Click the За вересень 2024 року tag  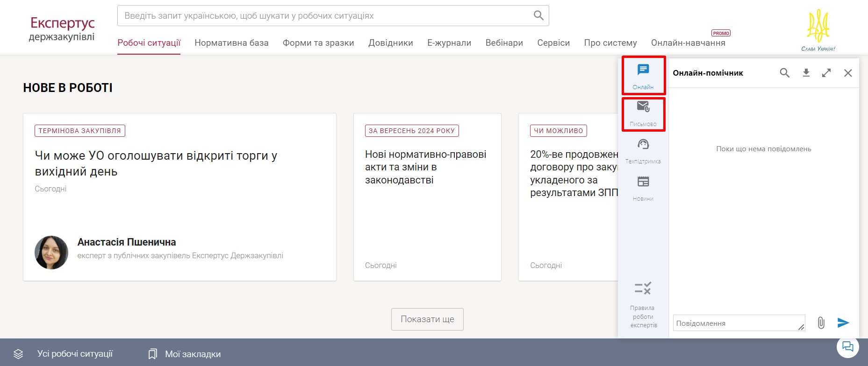tap(412, 131)
